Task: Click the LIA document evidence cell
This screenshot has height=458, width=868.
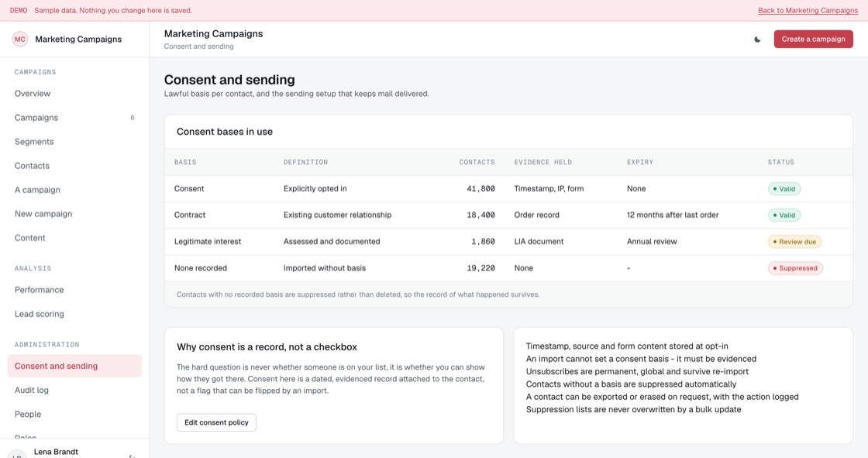Action: 539,242
